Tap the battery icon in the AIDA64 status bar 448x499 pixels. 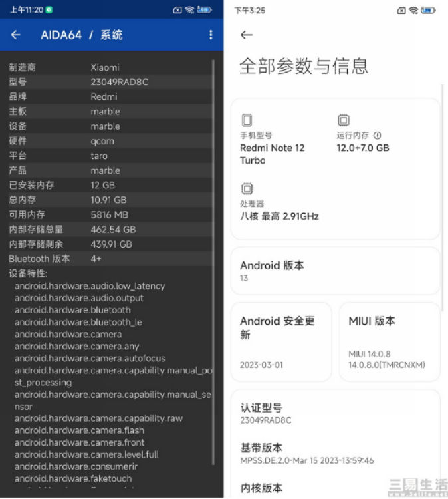(x=204, y=10)
